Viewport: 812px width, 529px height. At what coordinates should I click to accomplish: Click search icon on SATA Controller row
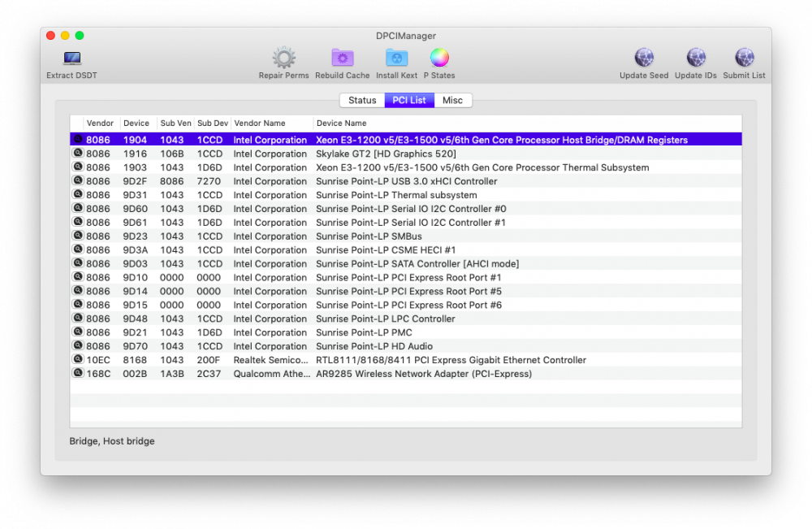pos(78,262)
